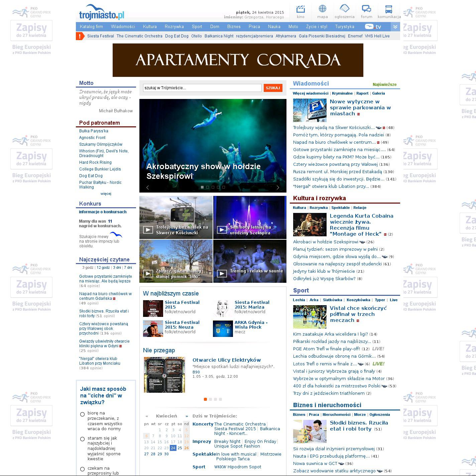This screenshot has height=476, width=476.
Task: Go to next slide in main carousel
Action: pyautogui.click(x=278, y=188)
